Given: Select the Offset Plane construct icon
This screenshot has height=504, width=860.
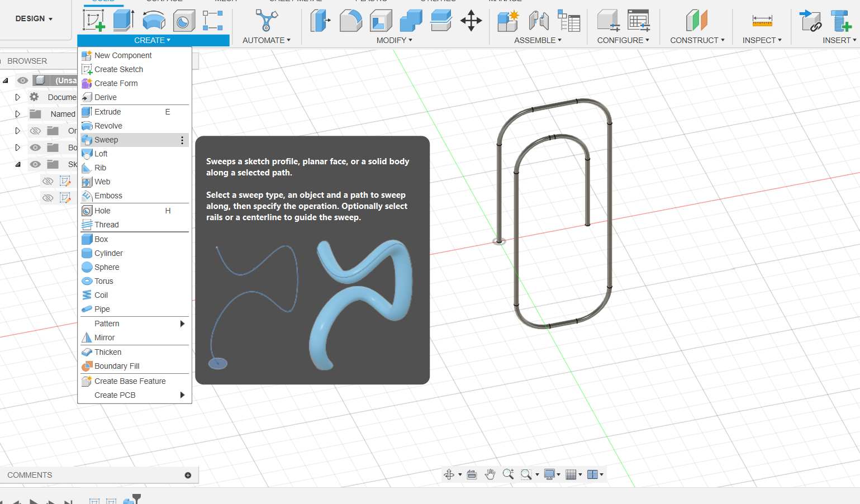Looking at the screenshot, I should [697, 21].
